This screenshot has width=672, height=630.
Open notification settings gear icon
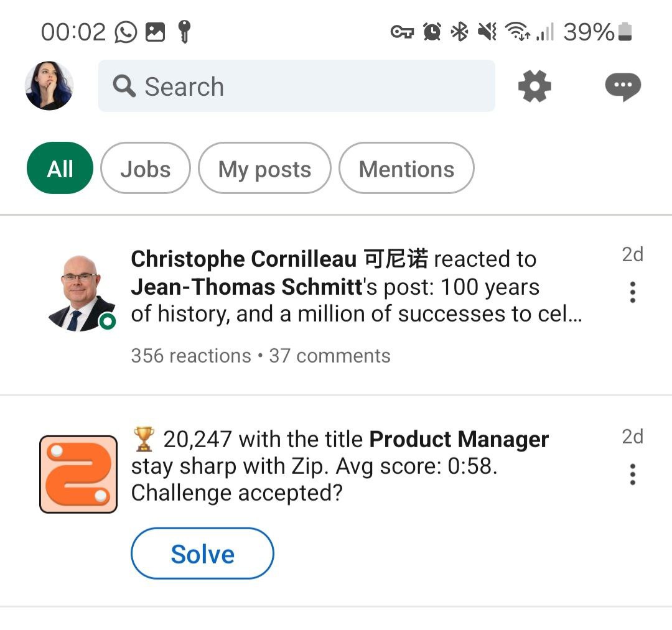point(534,86)
